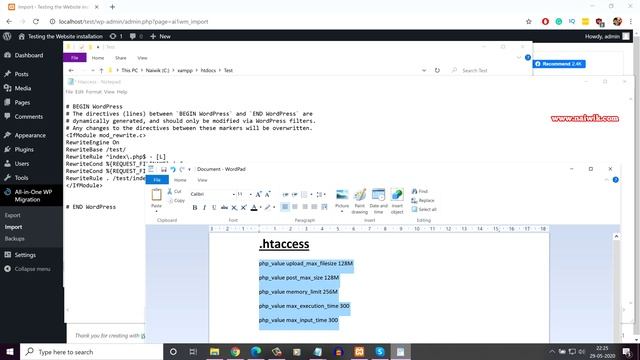Open the Paragraph settings icon in WordPad
Screen dimensions: 640x360
[324, 207]
